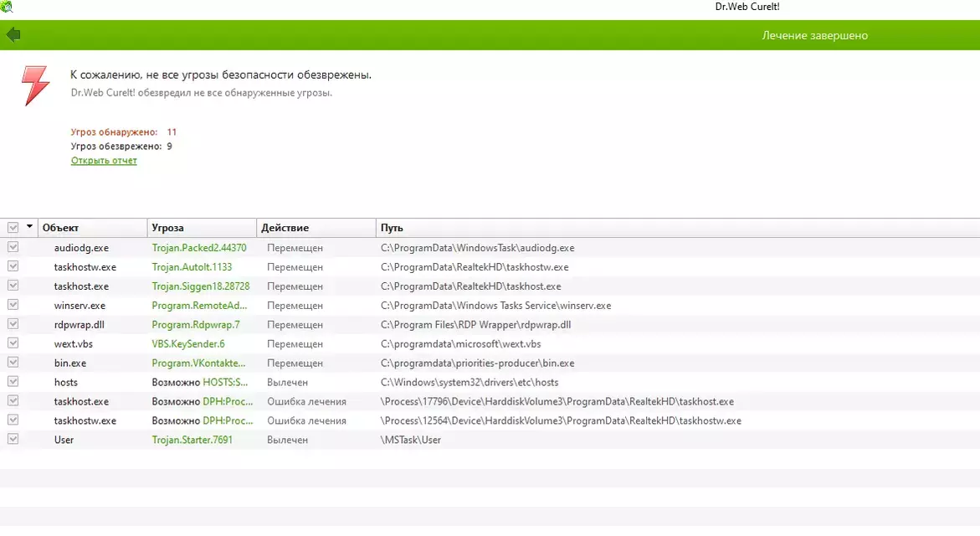980x536 pixels.
Task: Select the rdpwrap.dll object name
Action: (x=79, y=325)
